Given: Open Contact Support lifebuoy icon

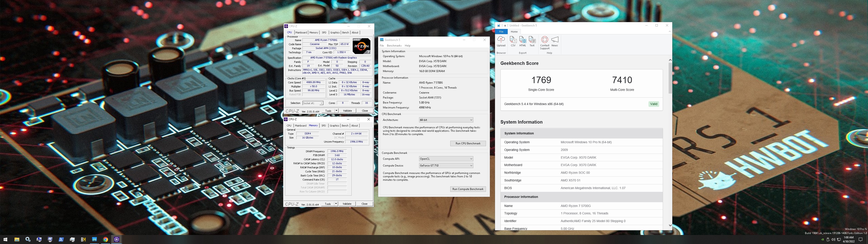Looking at the screenshot, I should (545, 40).
